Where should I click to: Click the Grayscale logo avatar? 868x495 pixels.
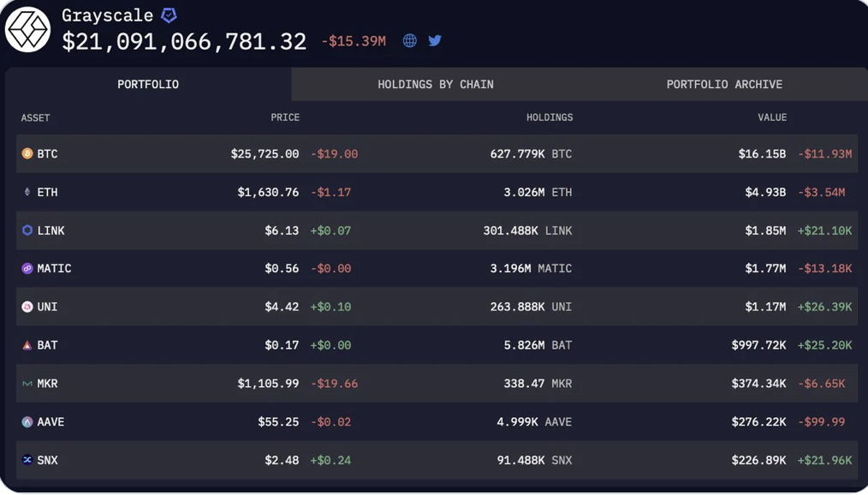pyautogui.click(x=27, y=29)
